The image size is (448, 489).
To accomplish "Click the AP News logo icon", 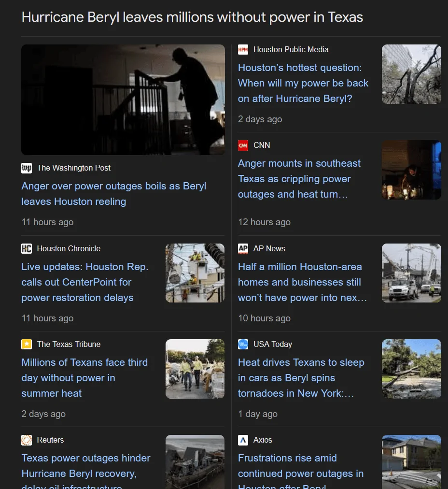I will [243, 248].
